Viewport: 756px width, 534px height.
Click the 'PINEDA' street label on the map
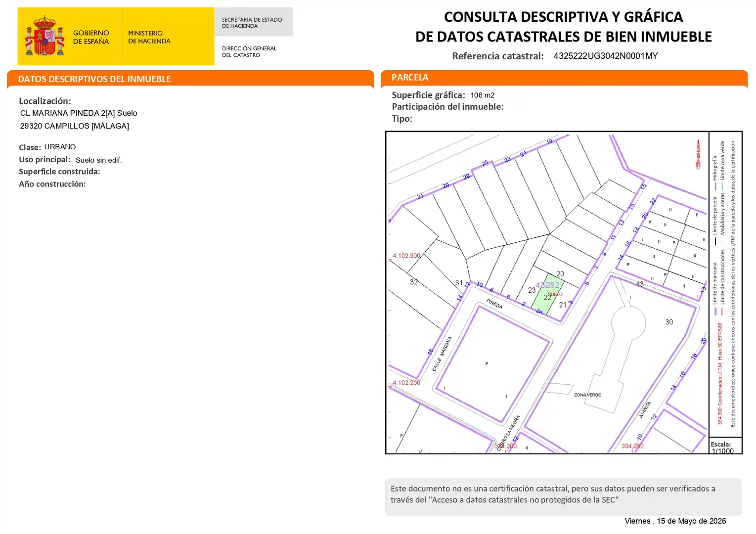(x=494, y=304)
